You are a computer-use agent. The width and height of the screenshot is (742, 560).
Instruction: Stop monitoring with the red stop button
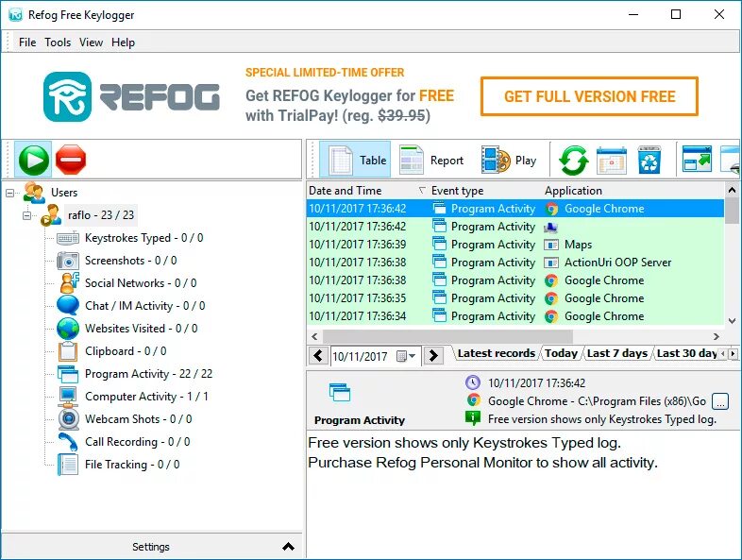click(71, 160)
